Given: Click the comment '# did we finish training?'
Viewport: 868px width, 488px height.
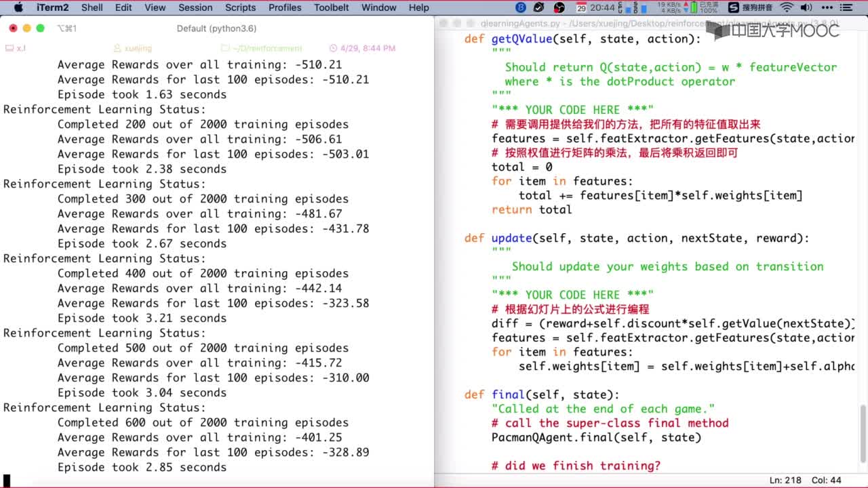Looking at the screenshot, I should point(576,466).
